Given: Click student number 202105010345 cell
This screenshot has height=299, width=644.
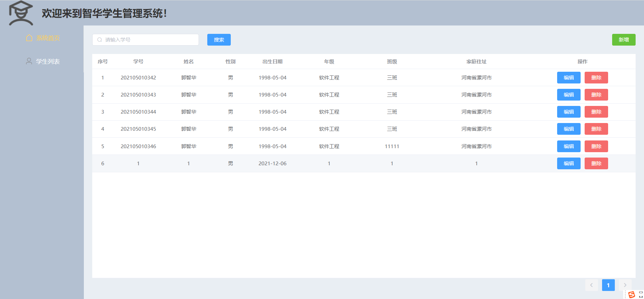Looking at the screenshot, I should tap(138, 129).
